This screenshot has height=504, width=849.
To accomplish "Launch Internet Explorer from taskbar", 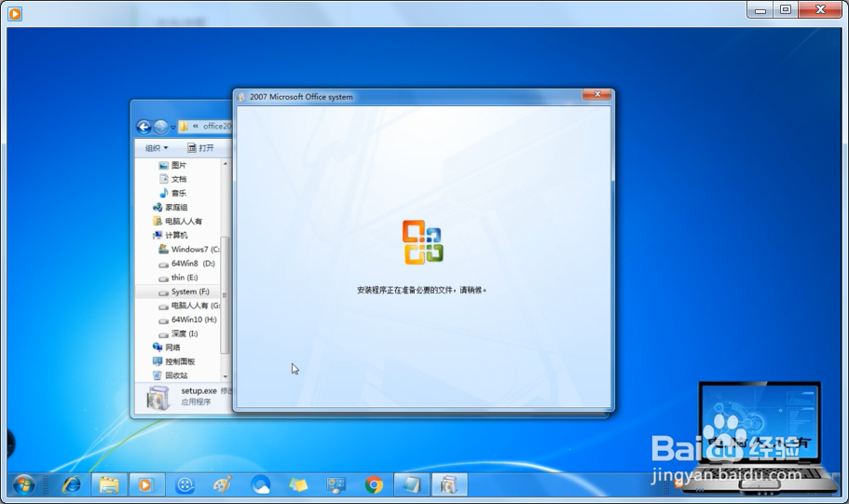I will pos(72,484).
